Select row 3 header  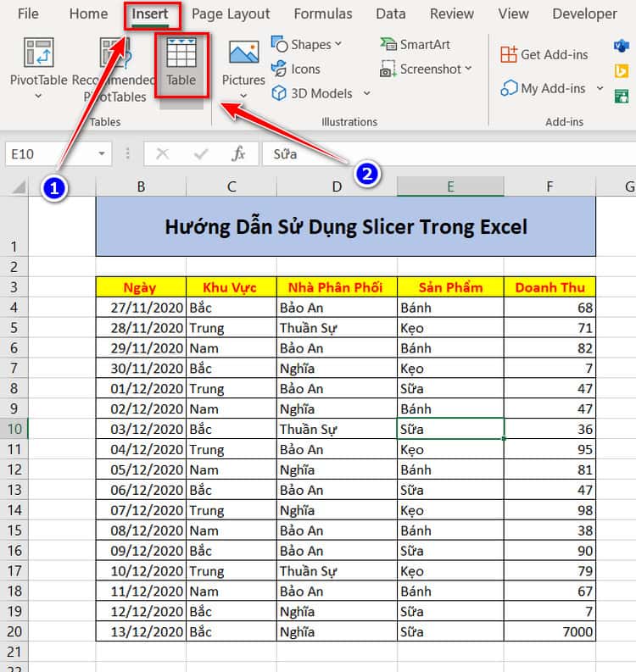pos(14,286)
